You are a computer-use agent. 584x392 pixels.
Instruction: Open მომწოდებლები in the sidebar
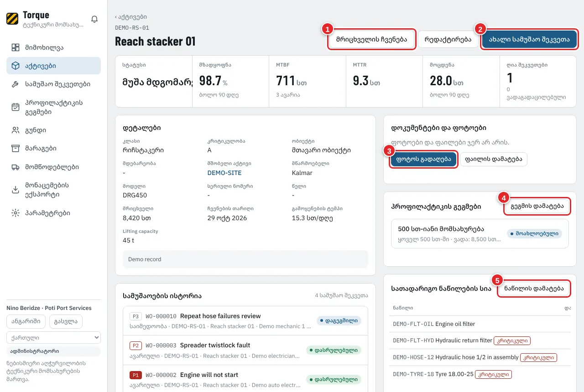coord(53,167)
